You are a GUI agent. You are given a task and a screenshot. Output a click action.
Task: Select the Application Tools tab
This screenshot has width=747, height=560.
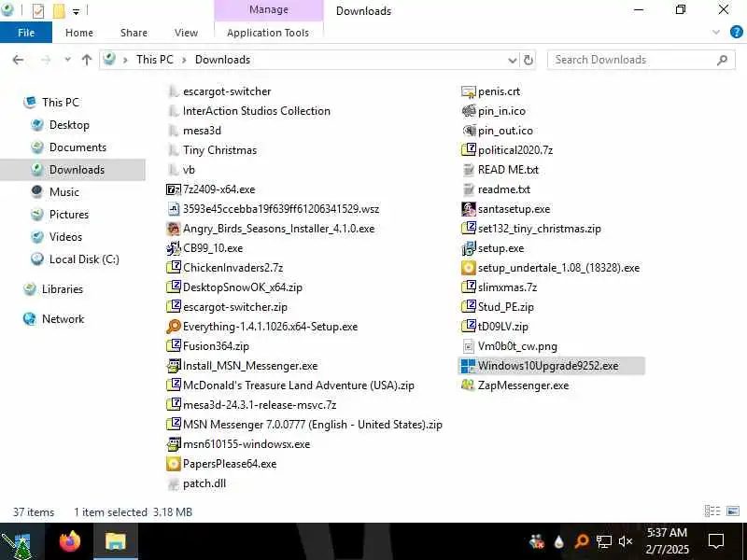pos(268,33)
